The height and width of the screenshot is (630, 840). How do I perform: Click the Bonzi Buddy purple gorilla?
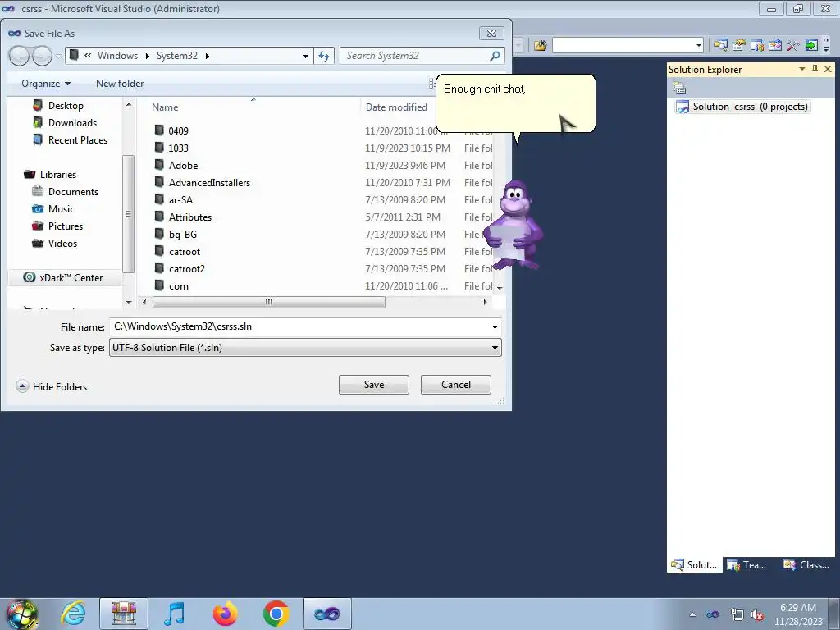pos(513,226)
